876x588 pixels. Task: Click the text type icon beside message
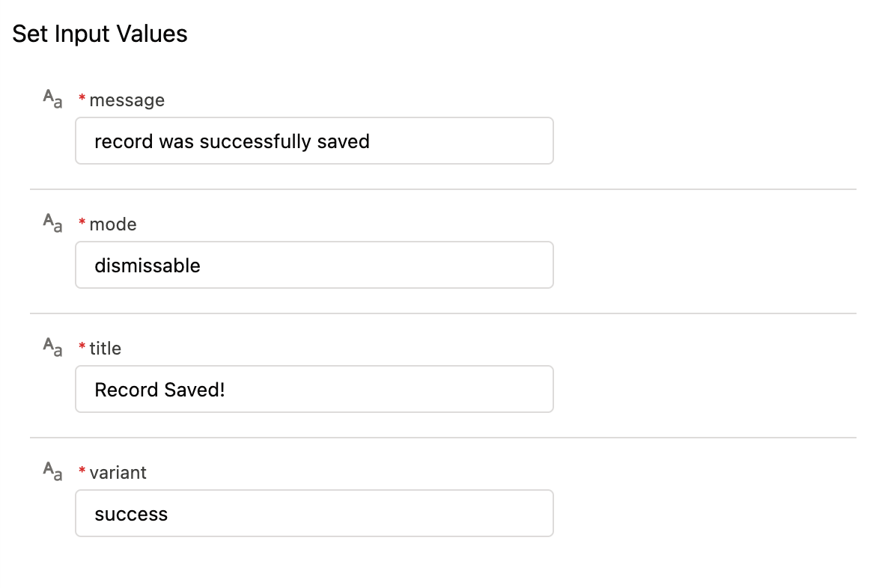point(52,99)
